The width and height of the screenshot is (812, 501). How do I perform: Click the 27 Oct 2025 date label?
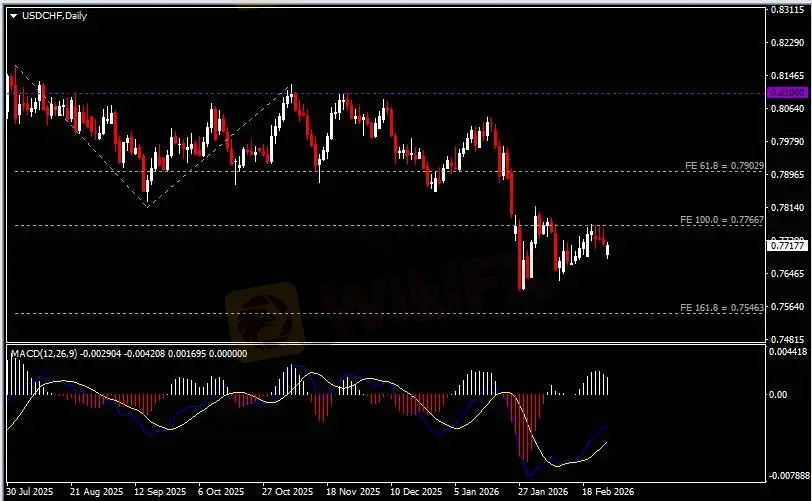pyautogui.click(x=287, y=493)
